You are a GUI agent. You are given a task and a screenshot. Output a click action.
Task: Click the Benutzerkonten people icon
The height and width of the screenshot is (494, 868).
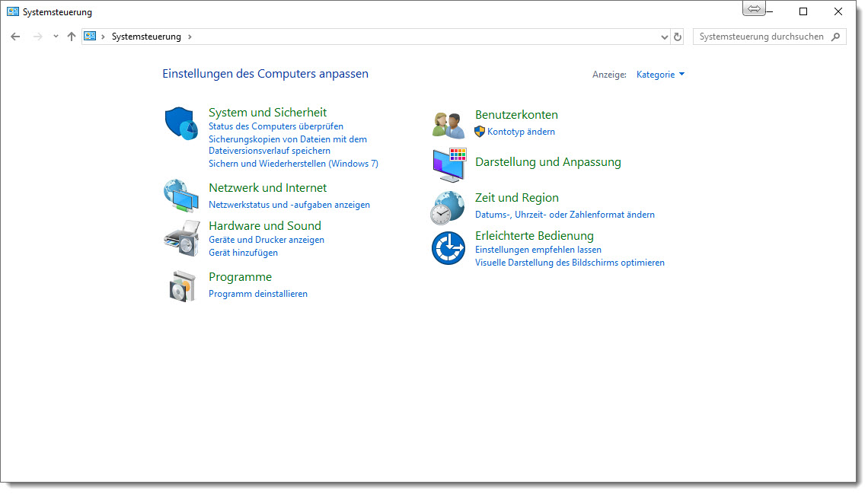coord(448,124)
